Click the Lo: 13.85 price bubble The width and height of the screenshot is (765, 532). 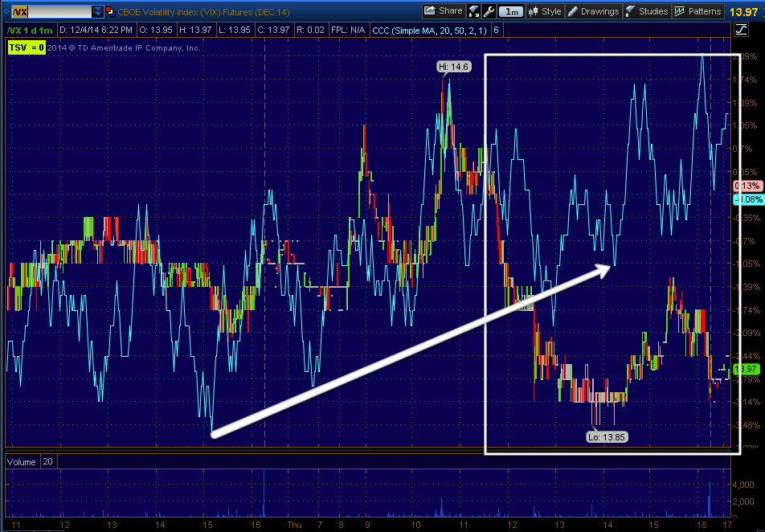pyautogui.click(x=607, y=437)
